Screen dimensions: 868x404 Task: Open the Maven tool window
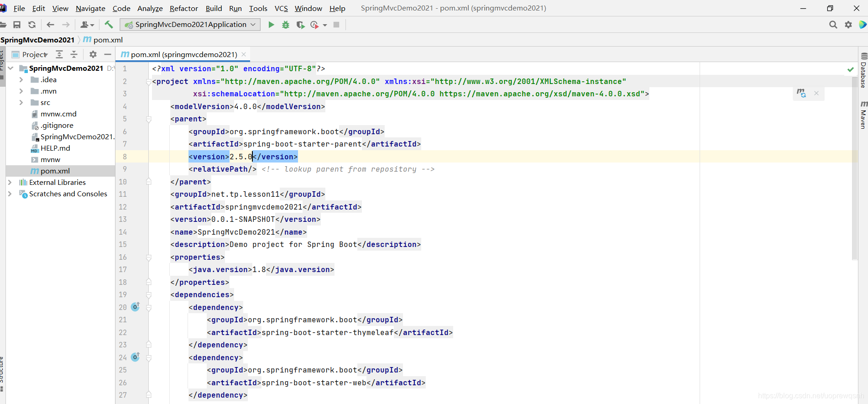pos(863,115)
